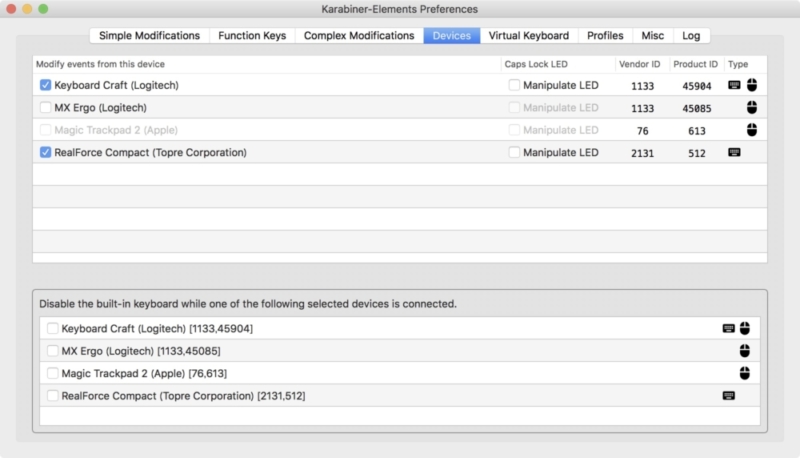Click 'Keyboard Craft (Logitech)' name in top table
The height and width of the screenshot is (458, 800).
tap(116, 85)
